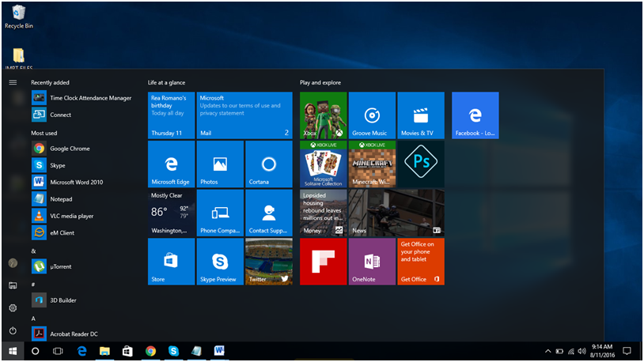Image resolution: width=644 pixels, height=362 pixels.
Task: Open Settings gear in Start sidebar
Action: click(x=13, y=308)
